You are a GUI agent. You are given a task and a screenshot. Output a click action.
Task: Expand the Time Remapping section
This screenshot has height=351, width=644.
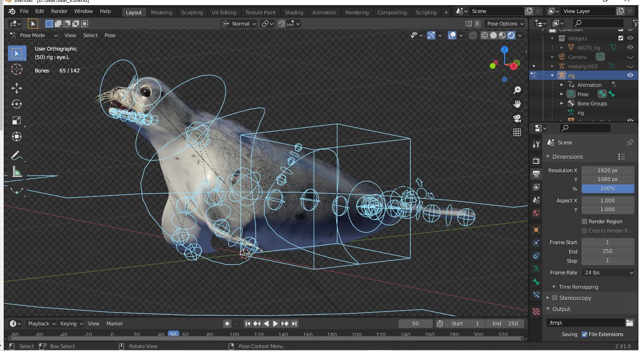click(578, 287)
